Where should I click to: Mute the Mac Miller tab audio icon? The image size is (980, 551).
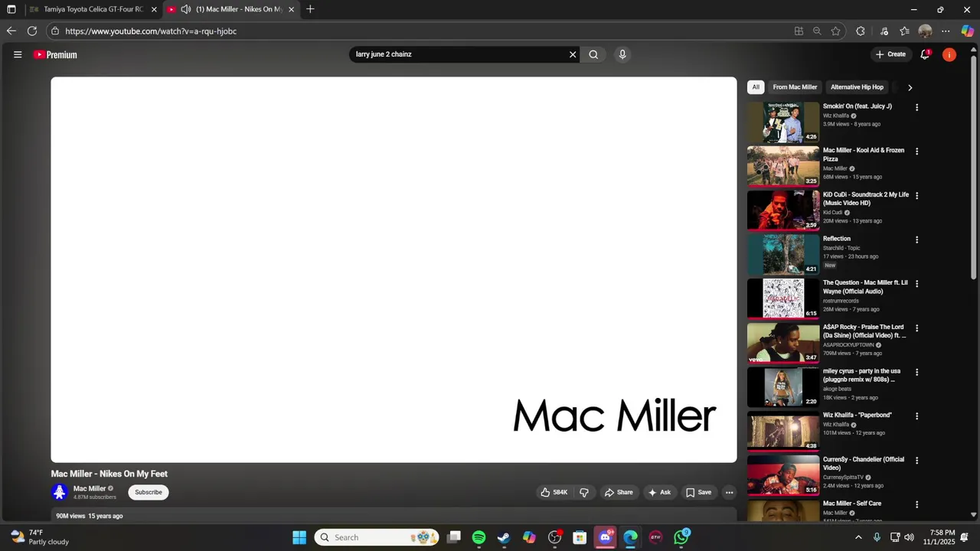[x=185, y=9]
